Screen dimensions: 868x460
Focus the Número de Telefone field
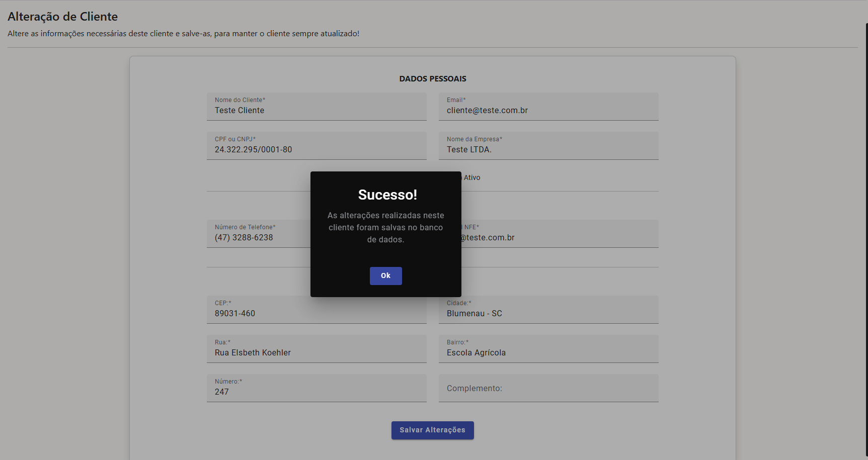259,234
